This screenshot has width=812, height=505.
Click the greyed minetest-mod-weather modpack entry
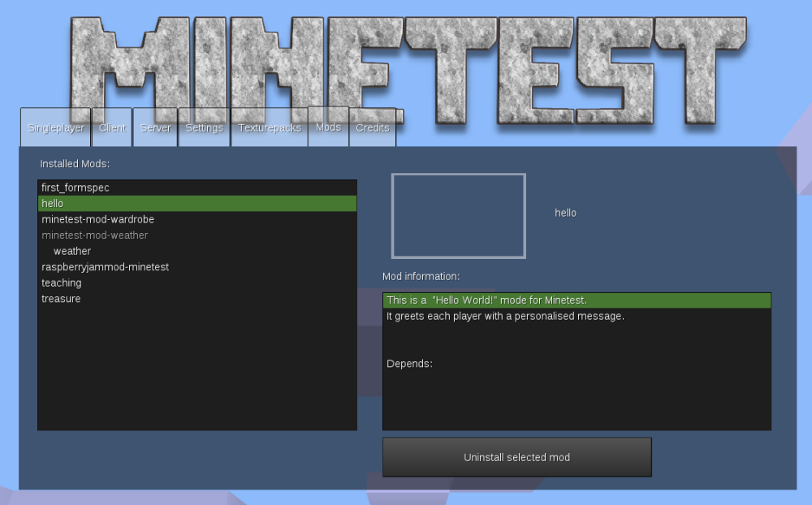click(x=197, y=235)
